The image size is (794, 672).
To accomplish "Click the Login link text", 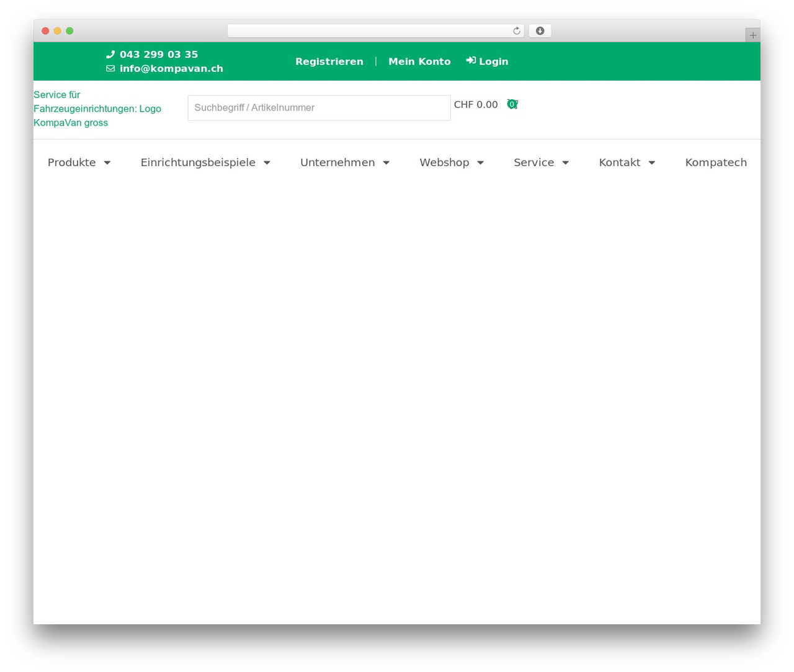I will pos(494,61).
